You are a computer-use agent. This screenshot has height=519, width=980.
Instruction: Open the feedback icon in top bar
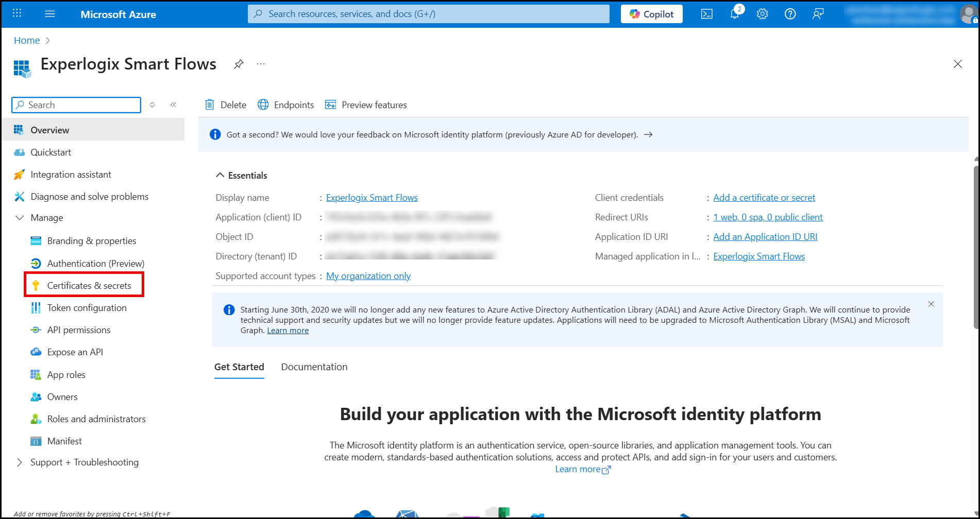coord(818,14)
